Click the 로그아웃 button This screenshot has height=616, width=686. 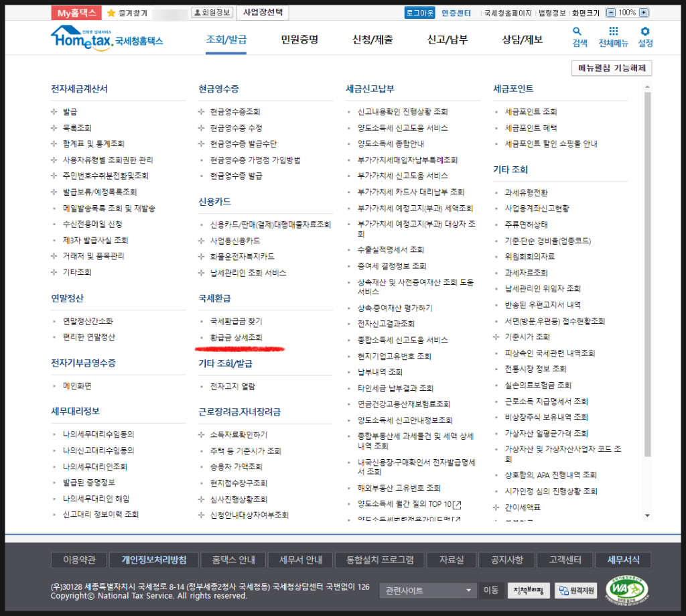tap(419, 13)
